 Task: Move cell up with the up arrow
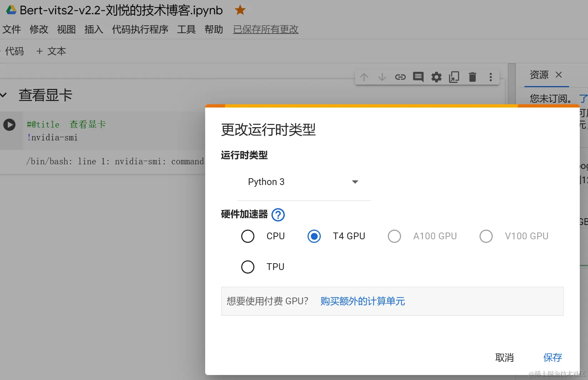[x=364, y=77]
